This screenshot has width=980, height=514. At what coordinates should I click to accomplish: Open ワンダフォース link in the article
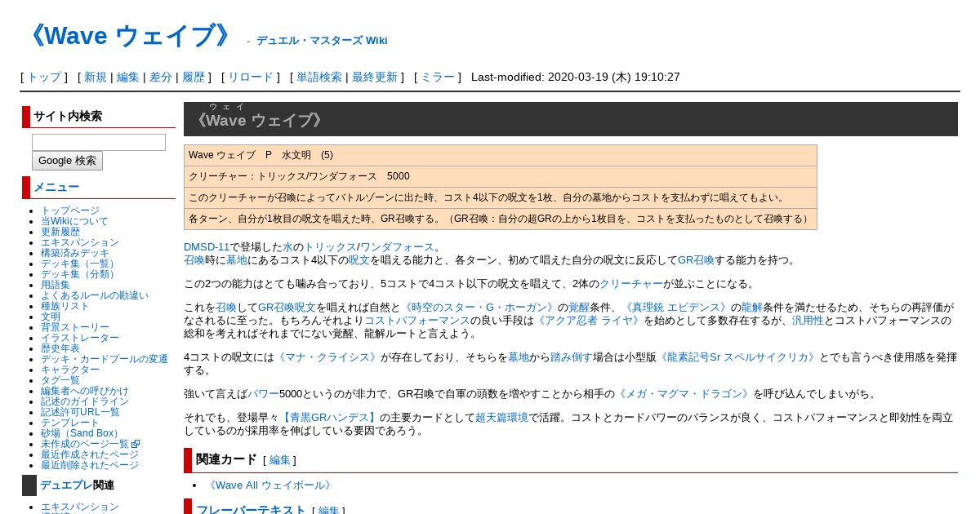tap(397, 247)
